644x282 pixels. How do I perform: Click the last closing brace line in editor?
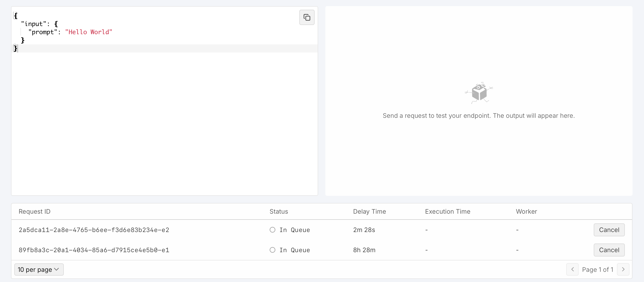click(x=16, y=48)
